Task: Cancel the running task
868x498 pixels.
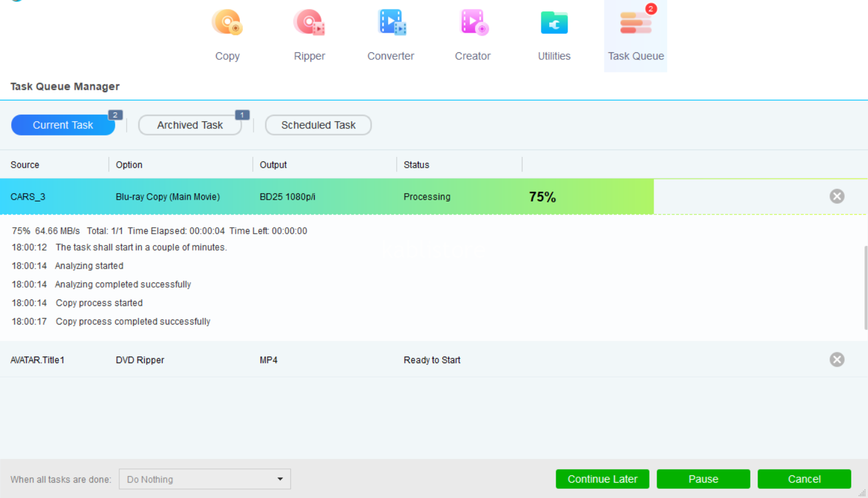Action: click(804, 479)
